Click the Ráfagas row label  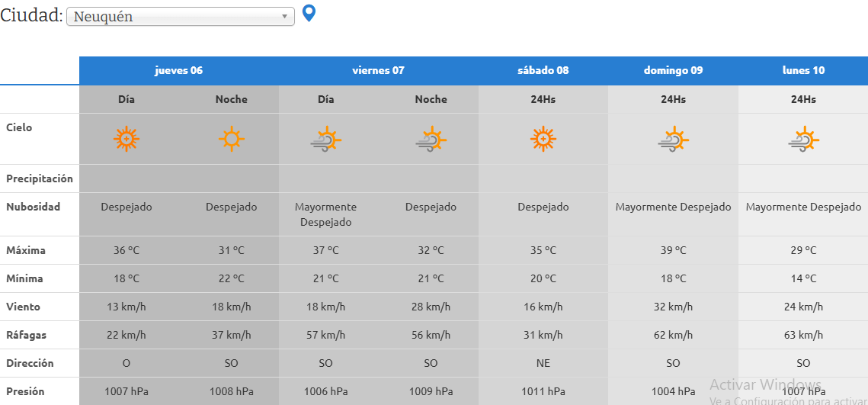coord(25,335)
